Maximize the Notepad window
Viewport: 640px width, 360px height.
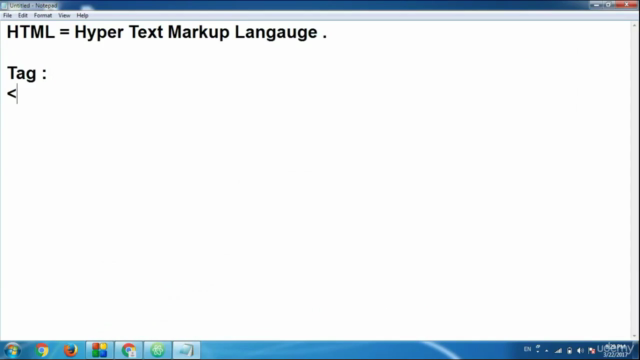608,5
